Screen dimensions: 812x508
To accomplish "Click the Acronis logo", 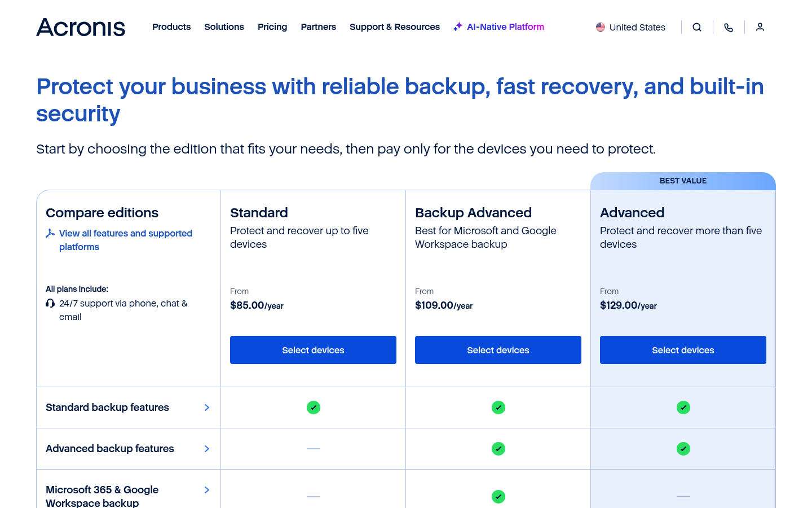I will coord(81,27).
